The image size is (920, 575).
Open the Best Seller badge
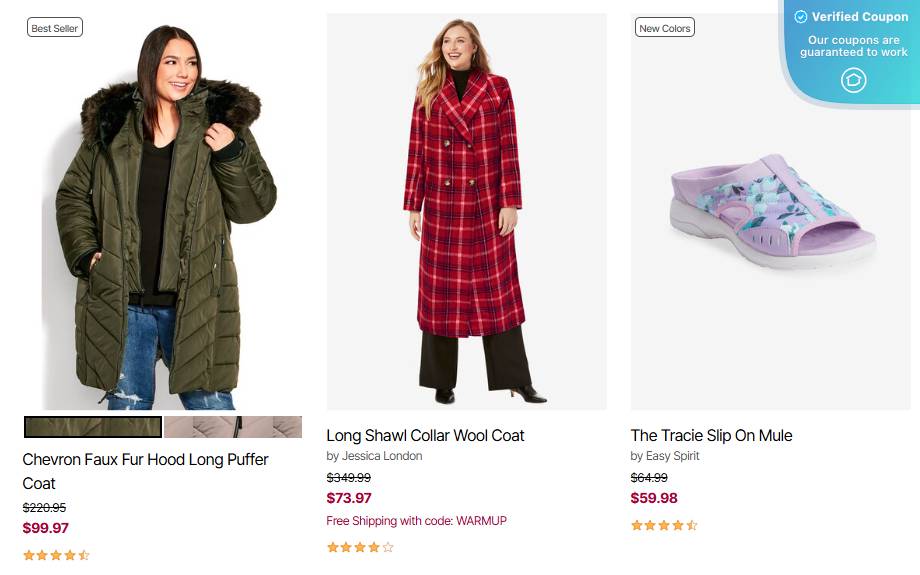(x=55, y=28)
